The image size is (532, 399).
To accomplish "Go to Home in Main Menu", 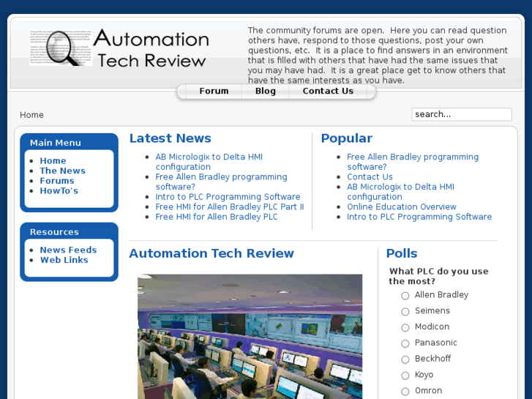I will [x=53, y=160].
